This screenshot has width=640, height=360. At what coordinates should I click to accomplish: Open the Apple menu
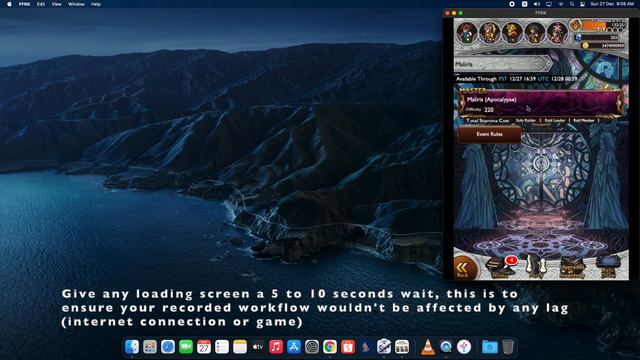click(x=9, y=4)
